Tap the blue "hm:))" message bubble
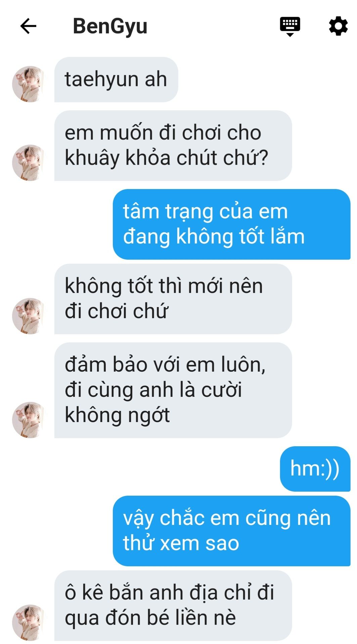 pos(315,469)
